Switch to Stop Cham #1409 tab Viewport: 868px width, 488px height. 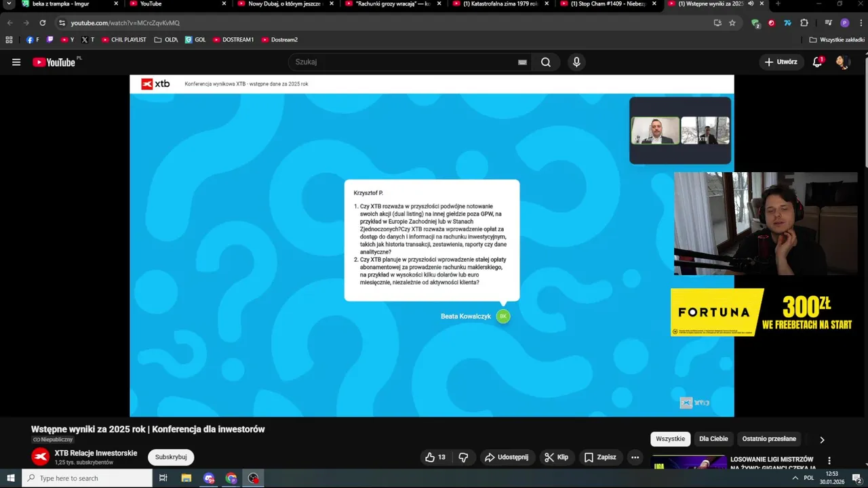(607, 4)
